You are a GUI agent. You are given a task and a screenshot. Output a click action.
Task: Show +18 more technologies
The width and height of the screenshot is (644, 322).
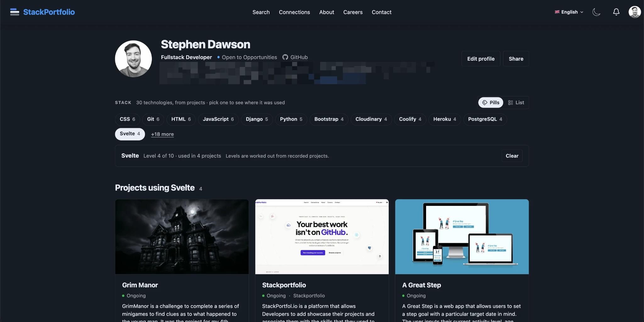click(162, 134)
